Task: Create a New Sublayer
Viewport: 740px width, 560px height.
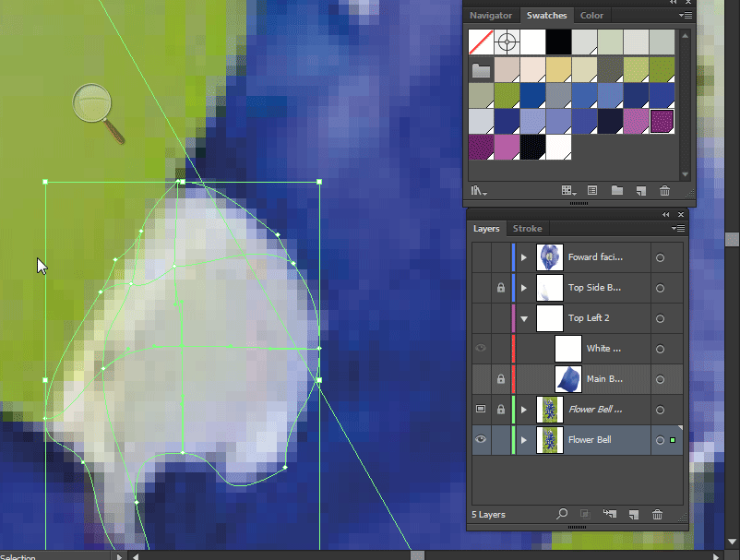Action: [609, 514]
